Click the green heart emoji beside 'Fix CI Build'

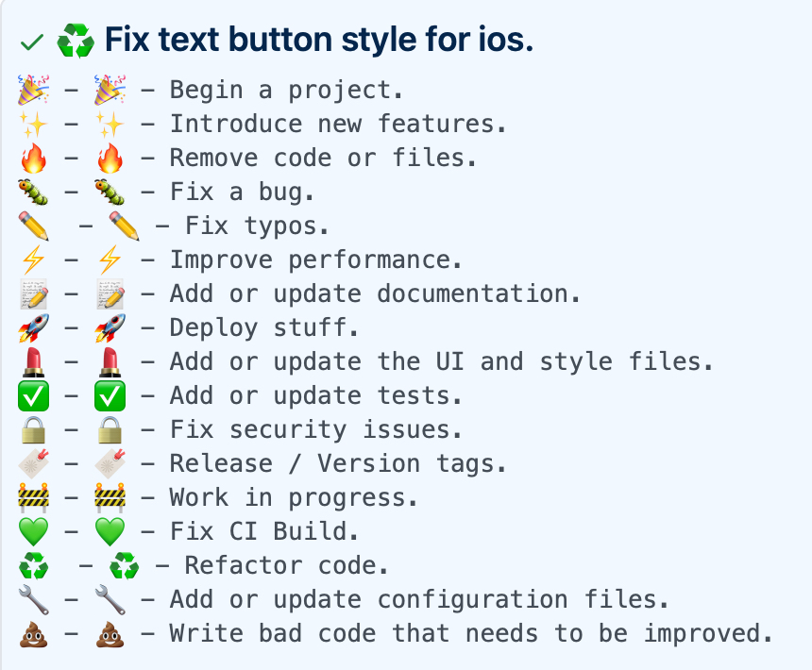tap(110, 532)
